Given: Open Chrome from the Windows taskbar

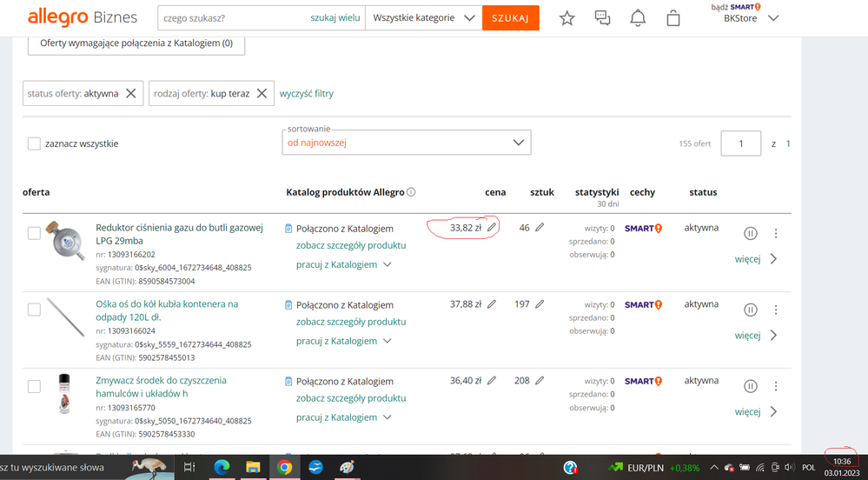Looking at the screenshot, I should point(284,467).
